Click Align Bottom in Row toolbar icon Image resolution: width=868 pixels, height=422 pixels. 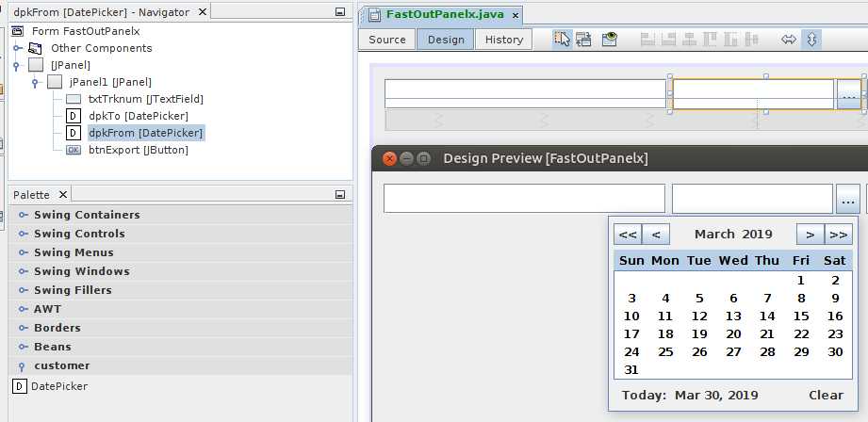(x=730, y=40)
